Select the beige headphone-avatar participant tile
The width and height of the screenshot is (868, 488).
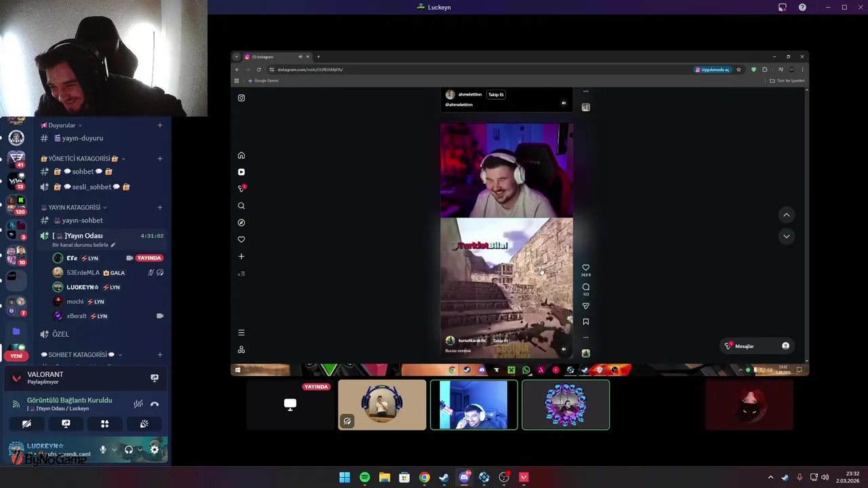pyautogui.click(x=382, y=405)
